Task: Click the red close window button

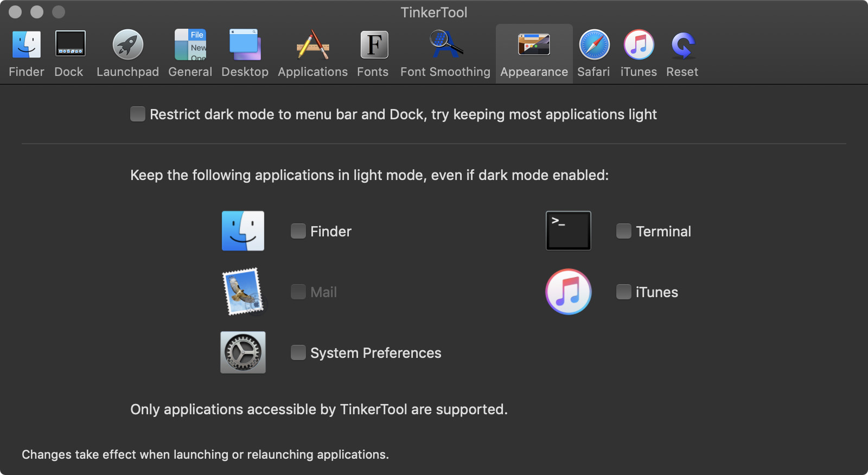Action: pos(15,12)
